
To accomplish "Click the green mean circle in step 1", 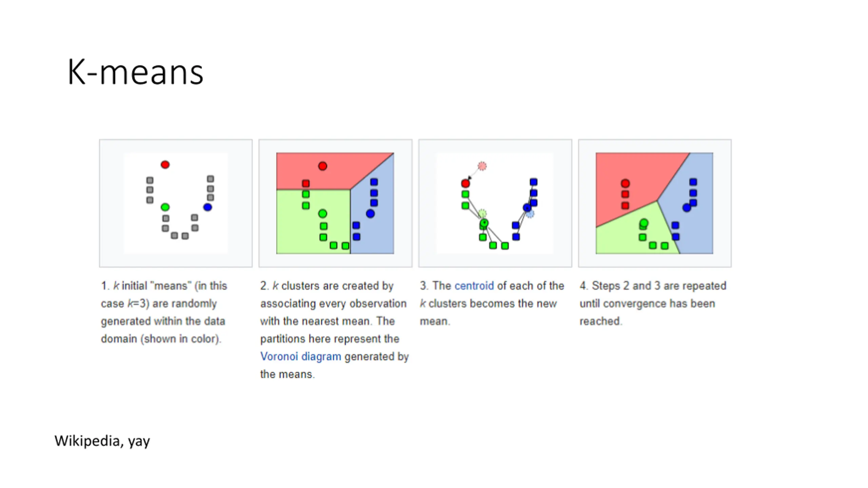I will [x=165, y=207].
